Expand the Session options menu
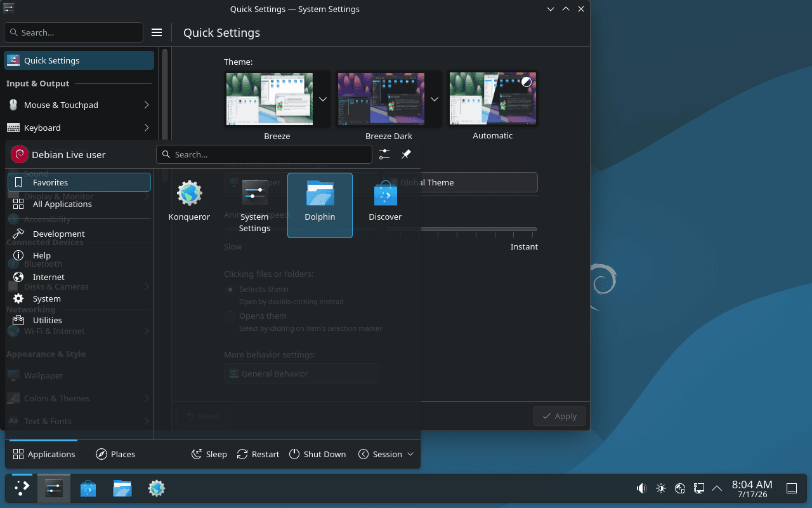 (x=386, y=454)
